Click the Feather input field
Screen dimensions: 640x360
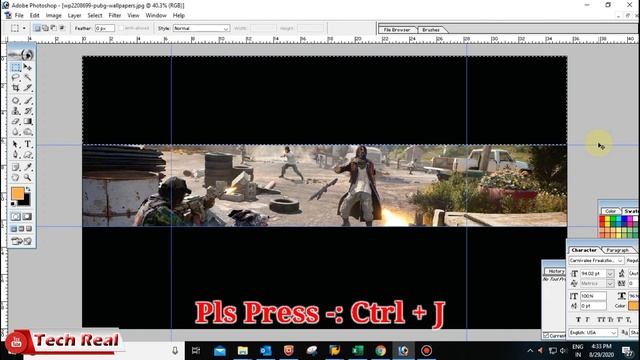pos(104,28)
